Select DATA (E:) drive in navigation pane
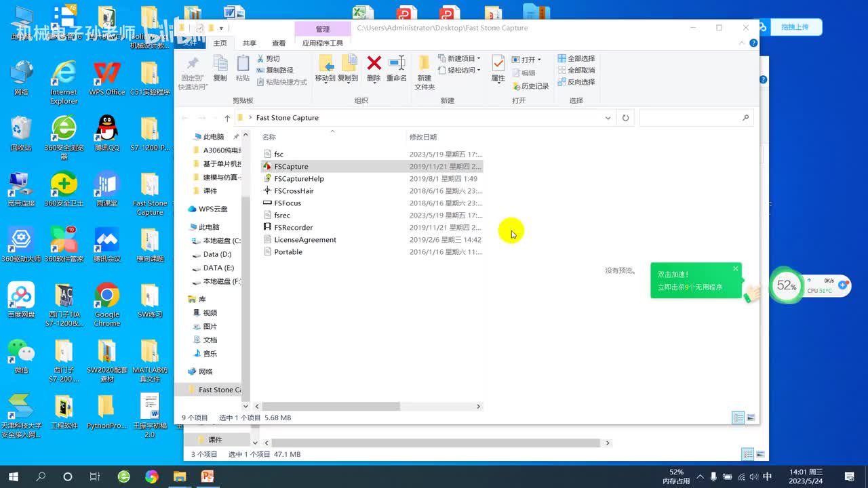Viewport: 868px width, 488px height. 218,268
